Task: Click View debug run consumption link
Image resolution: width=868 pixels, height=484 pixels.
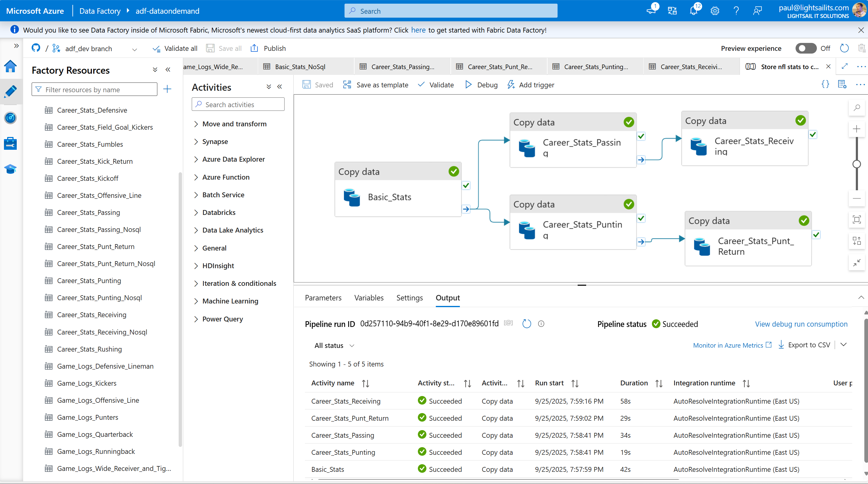Action: (x=801, y=324)
